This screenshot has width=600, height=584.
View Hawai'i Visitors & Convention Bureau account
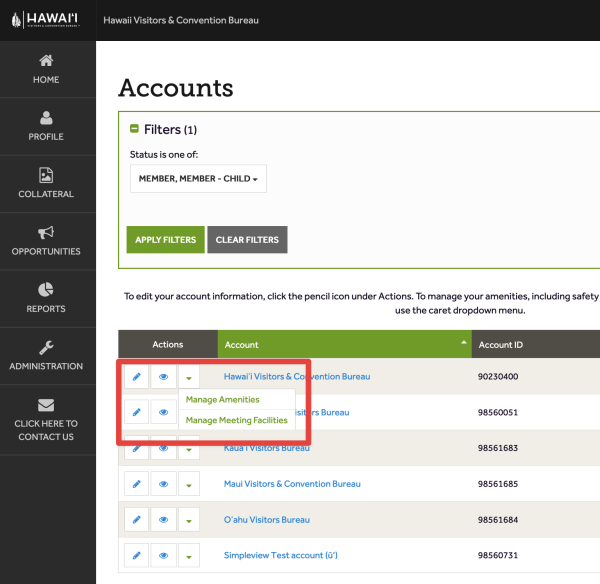click(x=163, y=377)
